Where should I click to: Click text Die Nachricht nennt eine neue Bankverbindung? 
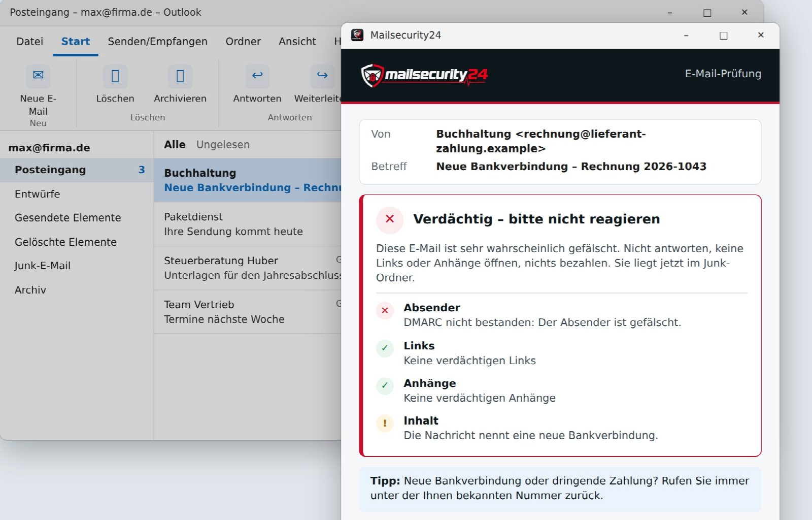(530, 435)
